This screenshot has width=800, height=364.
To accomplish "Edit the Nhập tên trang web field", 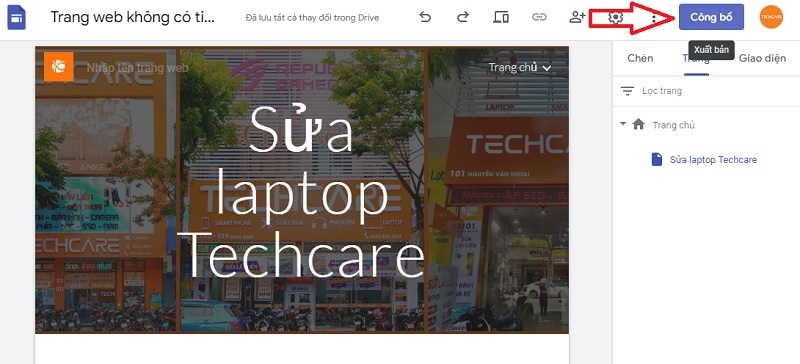I will pyautogui.click(x=137, y=68).
